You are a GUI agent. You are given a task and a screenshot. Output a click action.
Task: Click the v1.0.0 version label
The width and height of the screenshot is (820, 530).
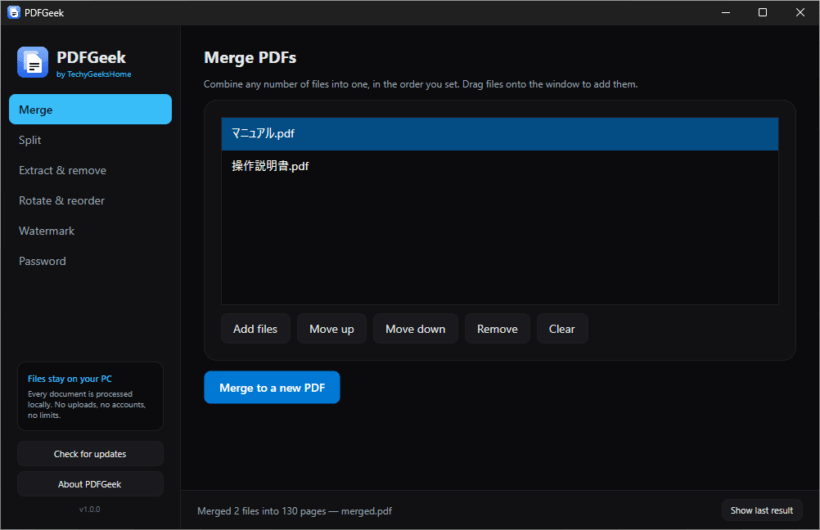[x=90, y=509]
